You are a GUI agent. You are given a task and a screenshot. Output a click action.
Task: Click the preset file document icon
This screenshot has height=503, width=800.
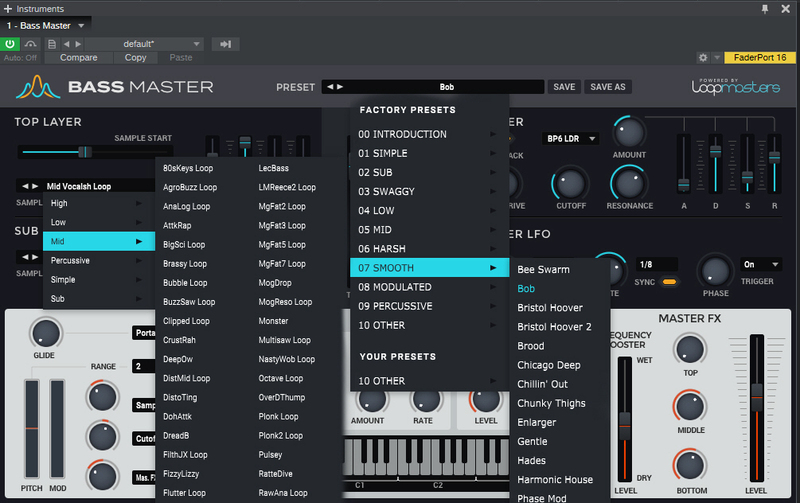point(51,44)
